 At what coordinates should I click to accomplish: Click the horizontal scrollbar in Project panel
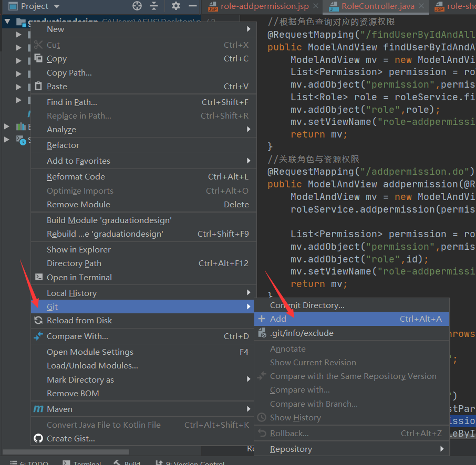coord(66,452)
